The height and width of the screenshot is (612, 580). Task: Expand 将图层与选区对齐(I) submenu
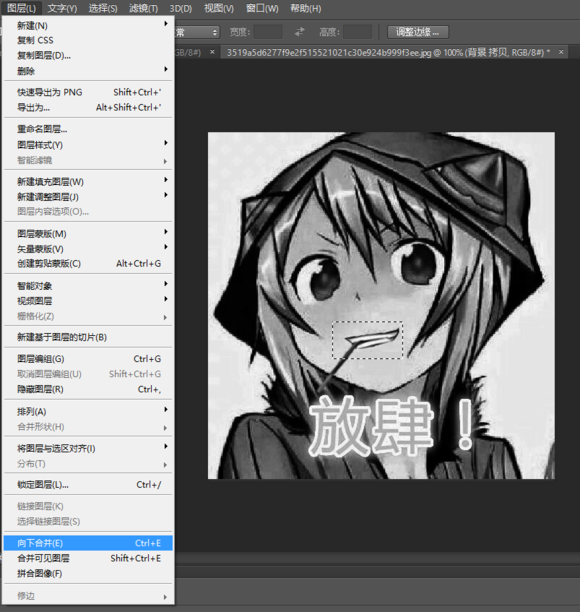pyautogui.click(x=88, y=448)
